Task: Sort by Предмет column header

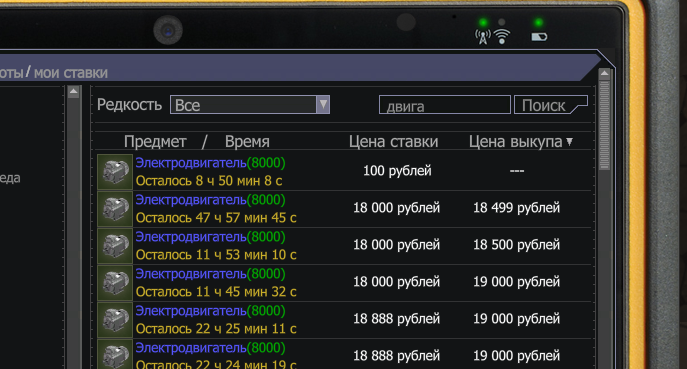Action: 155,142
